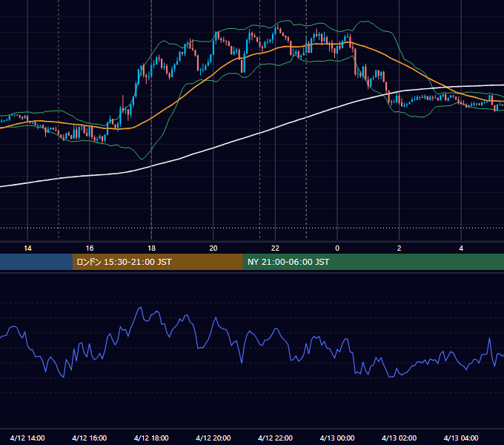Click the 4/12 22:00 label on the lower time axis
The image size is (504, 445).
[x=276, y=438]
